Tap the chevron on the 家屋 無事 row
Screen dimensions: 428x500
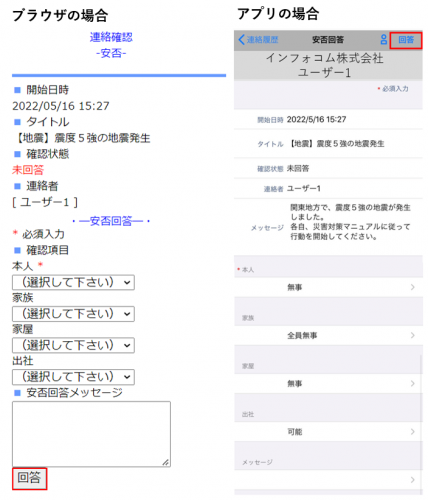(413, 384)
